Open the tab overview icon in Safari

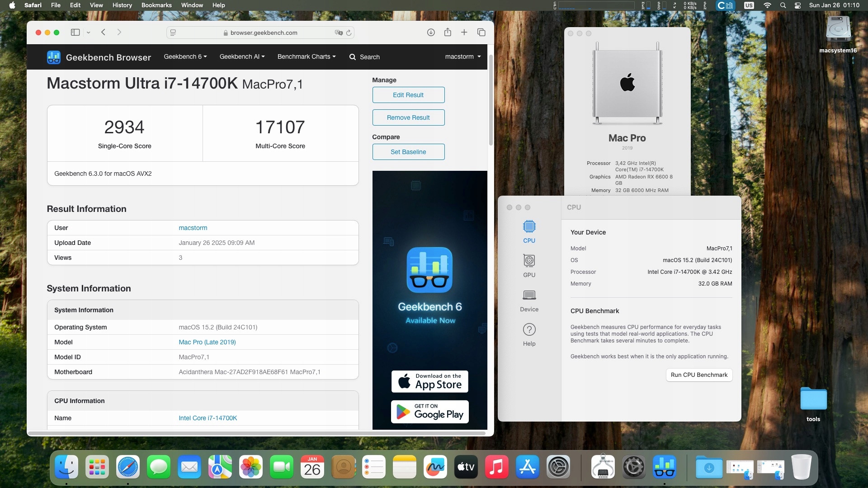(x=481, y=32)
